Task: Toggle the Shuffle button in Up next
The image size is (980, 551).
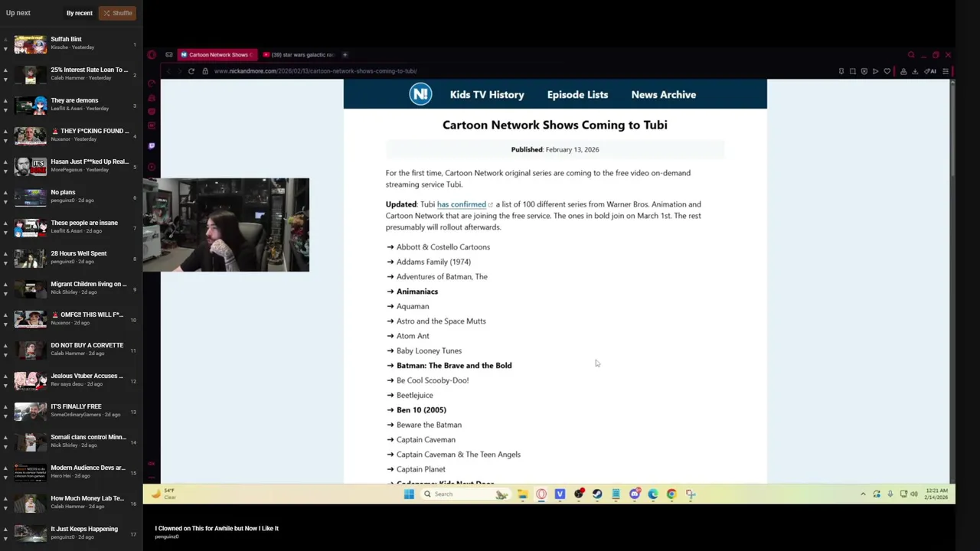Action: point(117,13)
